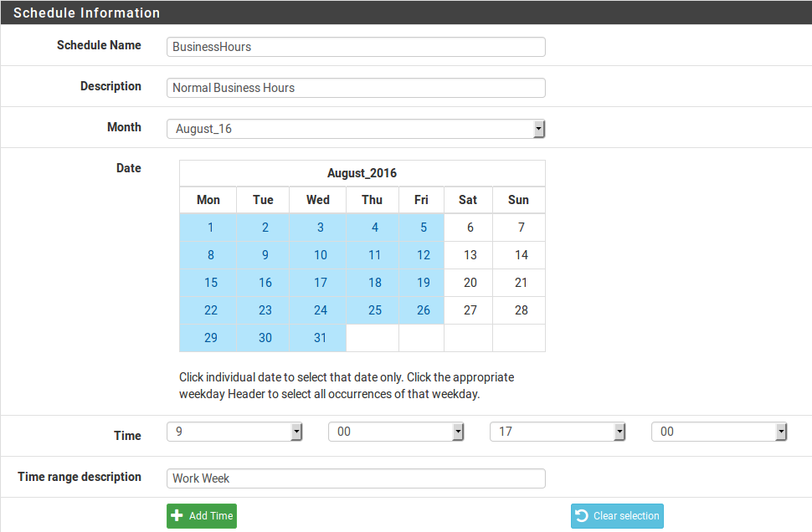
Task: Click the undo icon on Clear selection
Action: [582, 516]
